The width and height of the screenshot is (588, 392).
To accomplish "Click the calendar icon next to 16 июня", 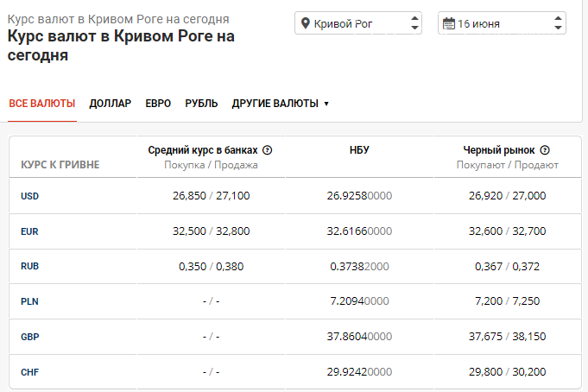I will pyautogui.click(x=448, y=23).
